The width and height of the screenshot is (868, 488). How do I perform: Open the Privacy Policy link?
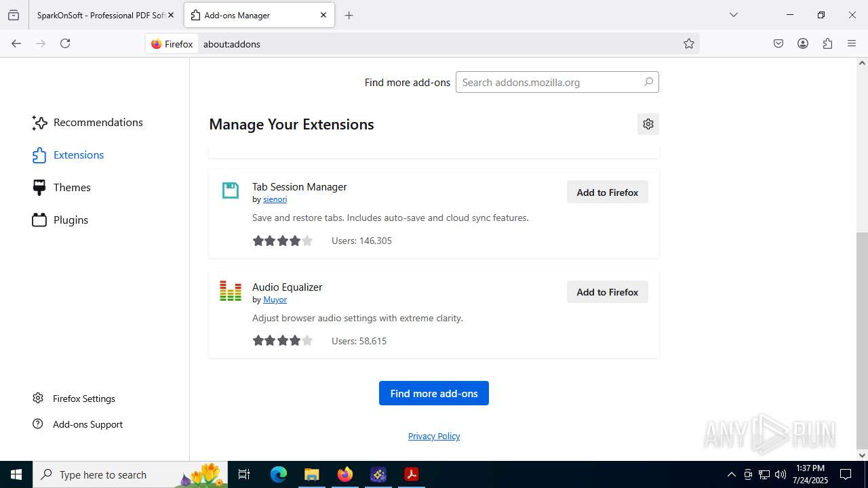[x=434, y=436]
